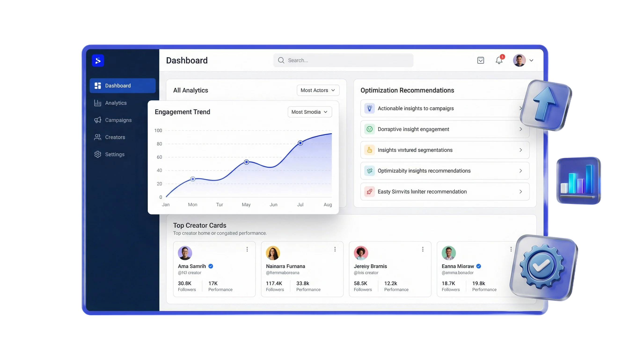Click the notification bell icon
The height and width of the screenshot is (360, 644).
pyautogui.click(x=499, y=60)
